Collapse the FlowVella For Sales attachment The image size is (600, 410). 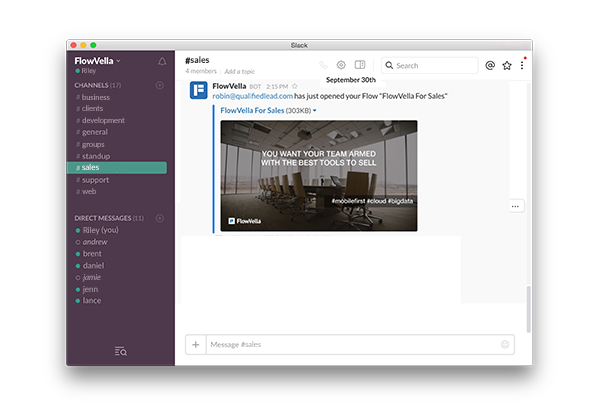315,111
